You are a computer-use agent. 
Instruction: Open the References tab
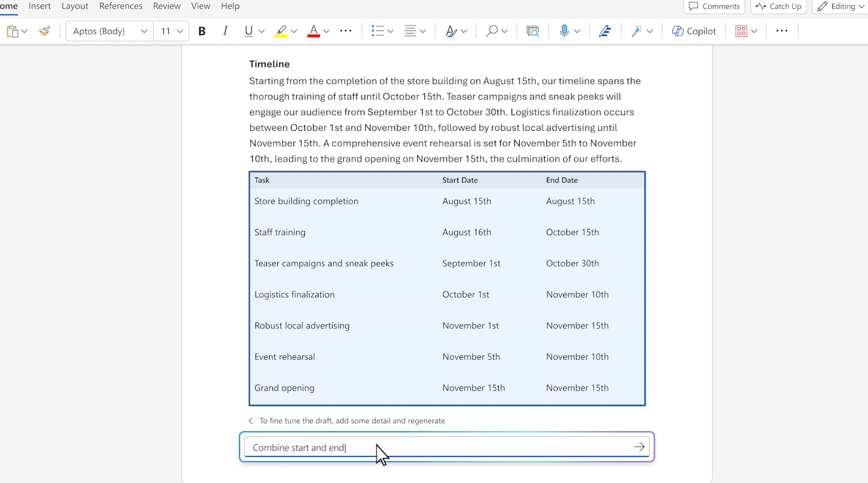pos(121,6)
